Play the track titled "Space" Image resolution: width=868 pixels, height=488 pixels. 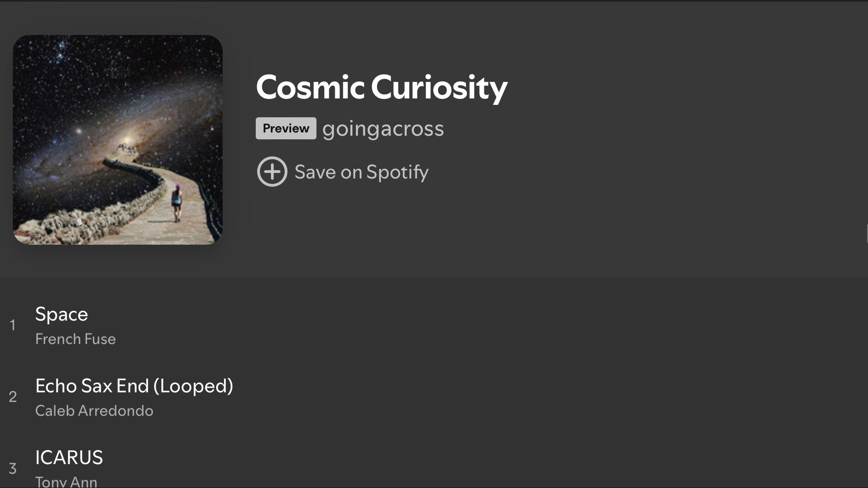coord(62,314)
